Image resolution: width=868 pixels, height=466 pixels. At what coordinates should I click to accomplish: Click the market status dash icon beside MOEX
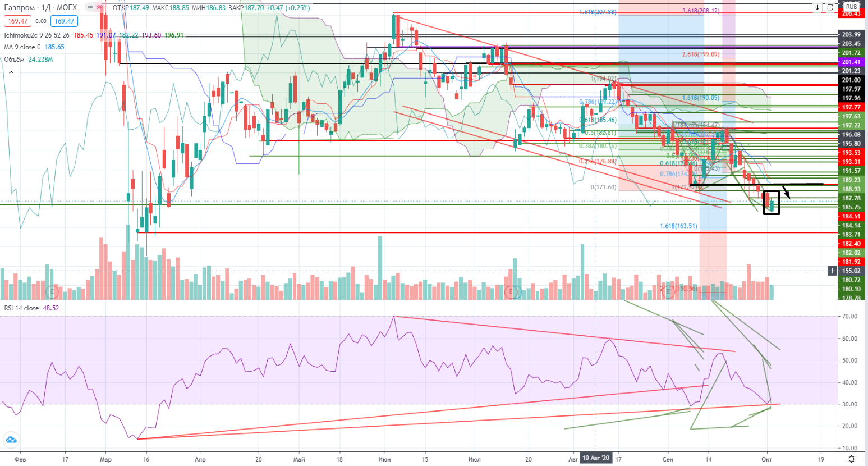pos(90,7)
